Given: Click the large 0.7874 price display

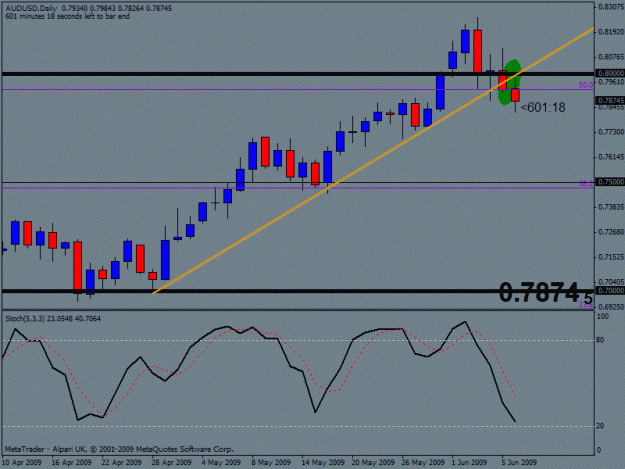Looking at the screenshot, I should coord(545,293).
